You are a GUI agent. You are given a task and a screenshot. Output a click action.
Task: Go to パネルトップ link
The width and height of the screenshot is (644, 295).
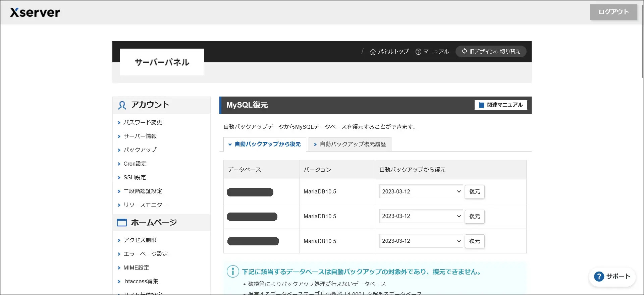[389, 52]
